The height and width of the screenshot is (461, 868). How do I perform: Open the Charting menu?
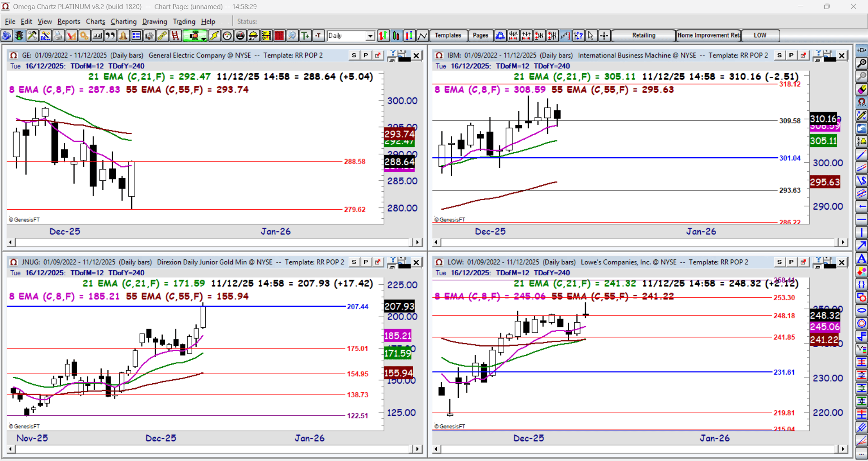click(123, 21)
